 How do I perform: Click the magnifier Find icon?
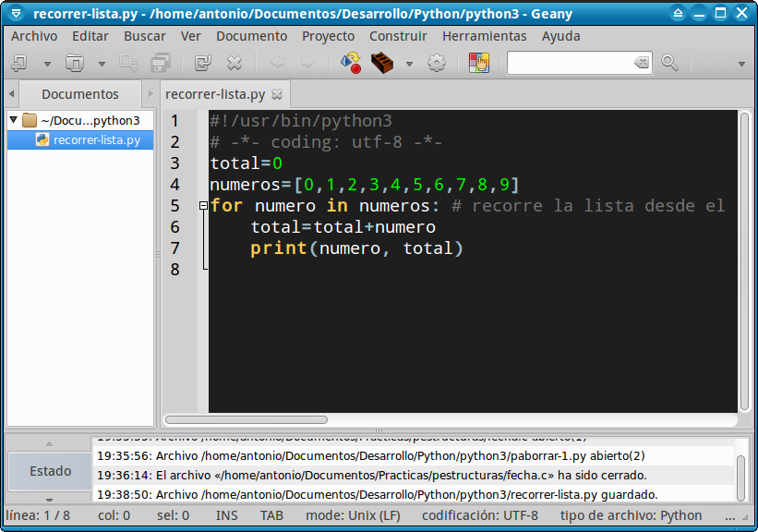[669, 63]
